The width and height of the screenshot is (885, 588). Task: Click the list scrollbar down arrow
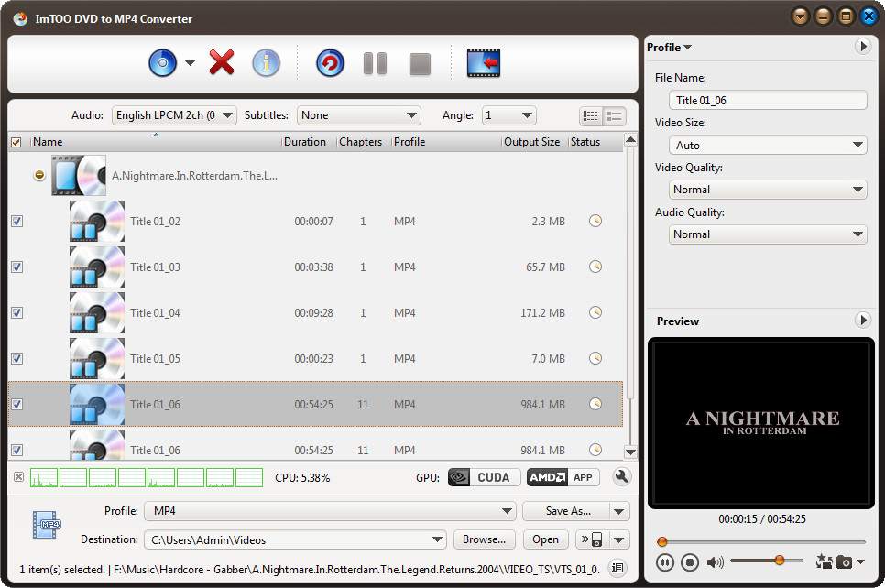coord(630,452)
